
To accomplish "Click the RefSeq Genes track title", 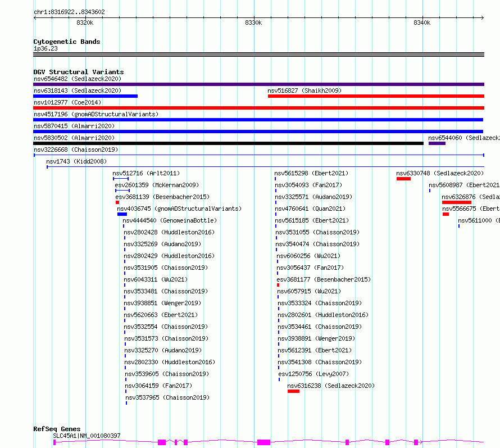I will point(57,429).
